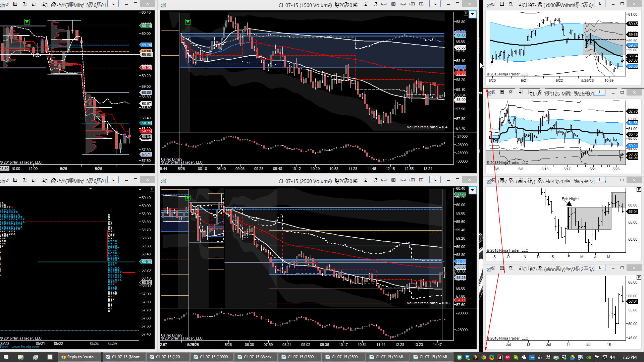The image size is (644, 362).
Task: Toggle the 'L' link button in Weekly chart window
Action: [x=600, y=180]
